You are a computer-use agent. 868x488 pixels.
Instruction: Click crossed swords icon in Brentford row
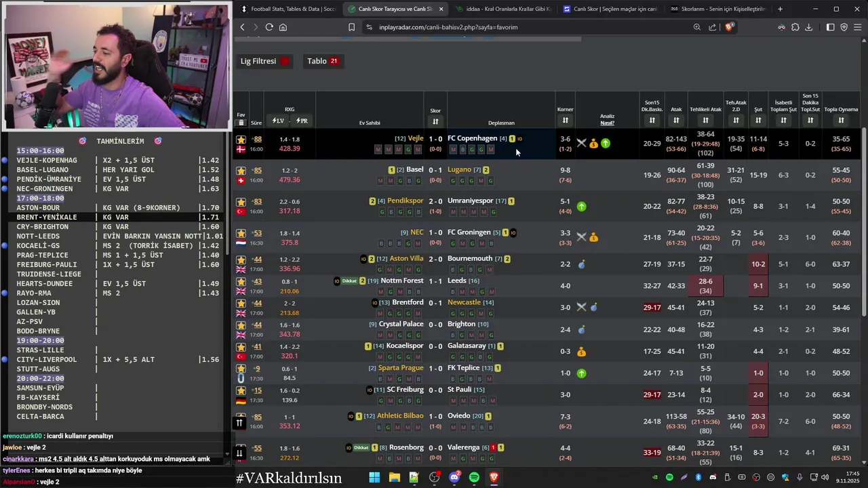pos(581,307)
